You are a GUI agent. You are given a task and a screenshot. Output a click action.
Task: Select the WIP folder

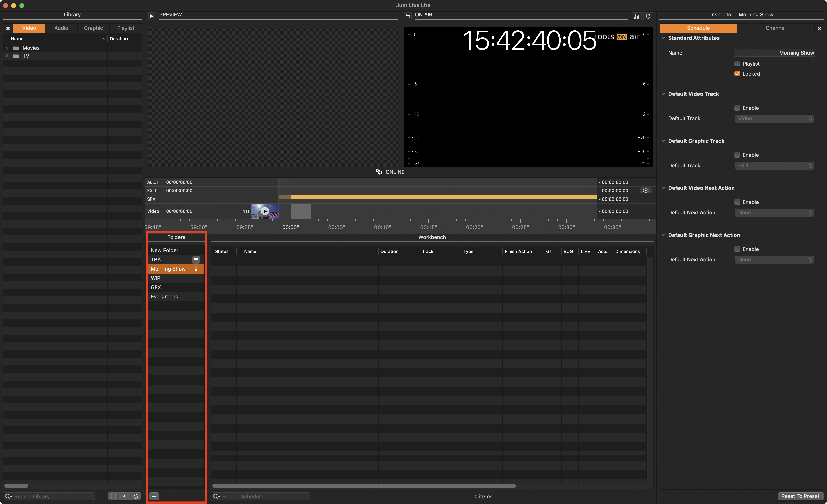176,278
